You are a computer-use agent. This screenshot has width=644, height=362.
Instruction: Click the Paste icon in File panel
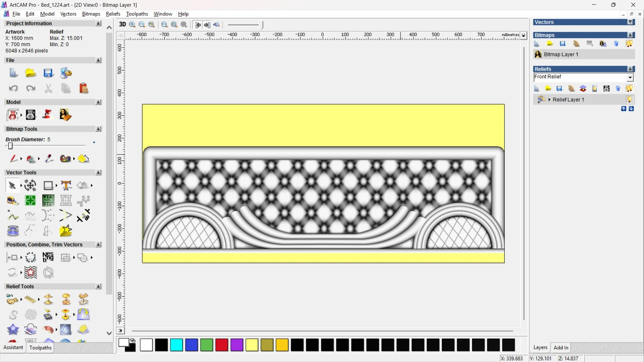[84, 88]
